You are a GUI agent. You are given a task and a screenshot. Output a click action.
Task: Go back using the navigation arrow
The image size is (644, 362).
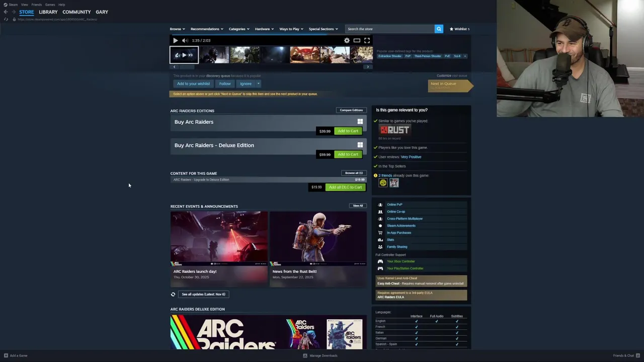pos(6,12)
